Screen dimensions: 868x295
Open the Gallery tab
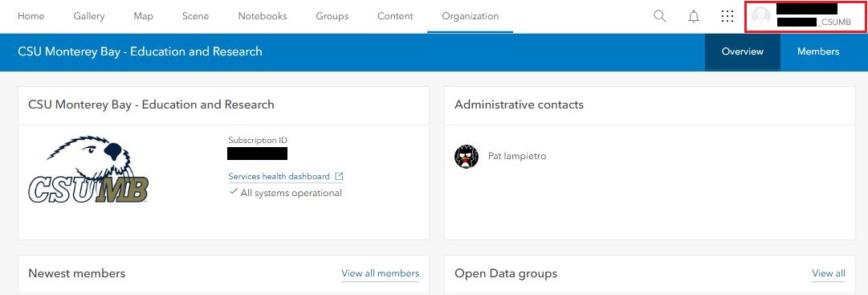tap(89, 16)
